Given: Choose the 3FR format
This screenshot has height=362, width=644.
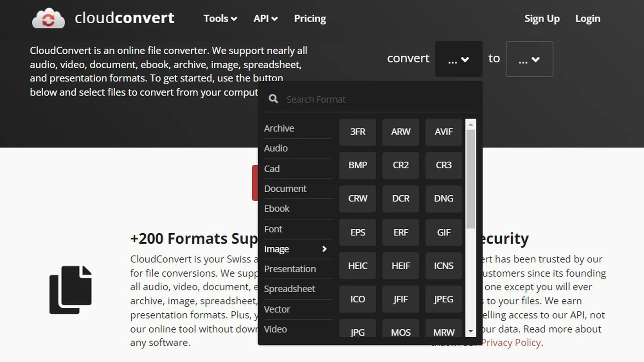Looking at the screenshot, I should [358, 132].
